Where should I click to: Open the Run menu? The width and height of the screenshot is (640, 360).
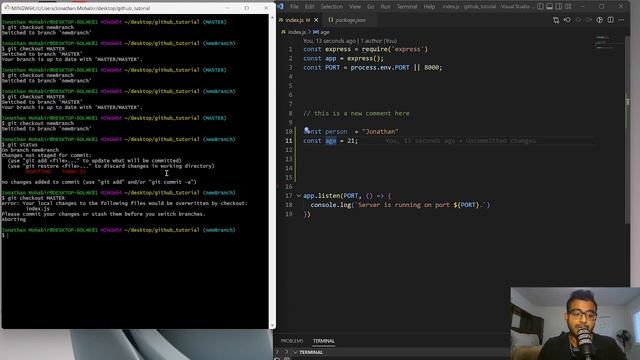pyautogui.click(x=385, y=7)
